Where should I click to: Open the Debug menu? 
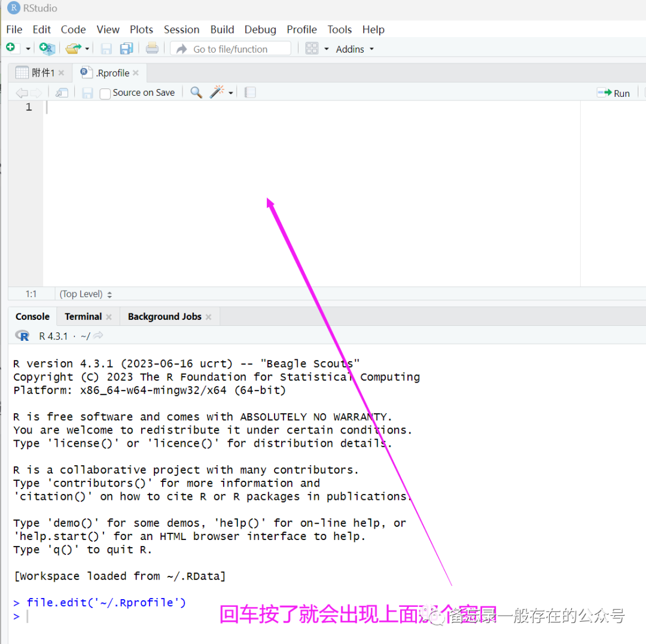click(x=260, y=30)
